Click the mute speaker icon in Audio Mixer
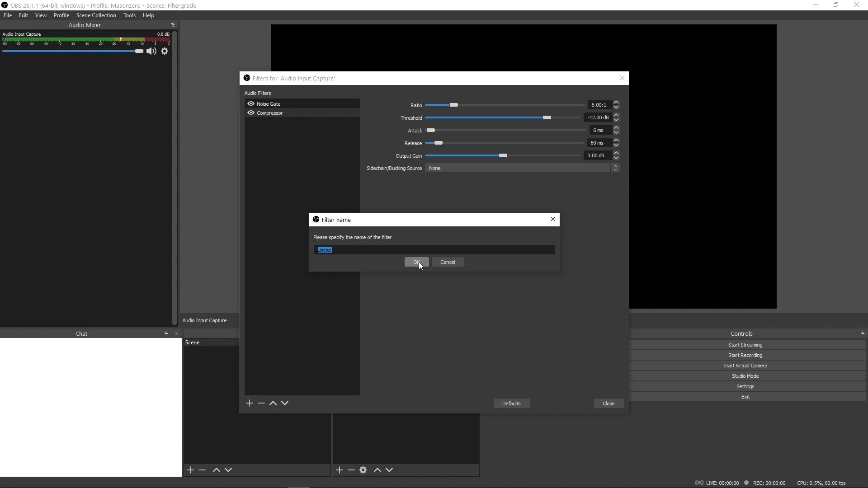This screenshot has height=488, width=868. tap(151, 51)
